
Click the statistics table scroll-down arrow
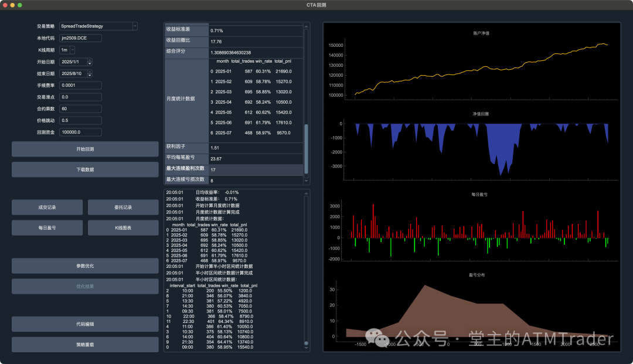306,181
